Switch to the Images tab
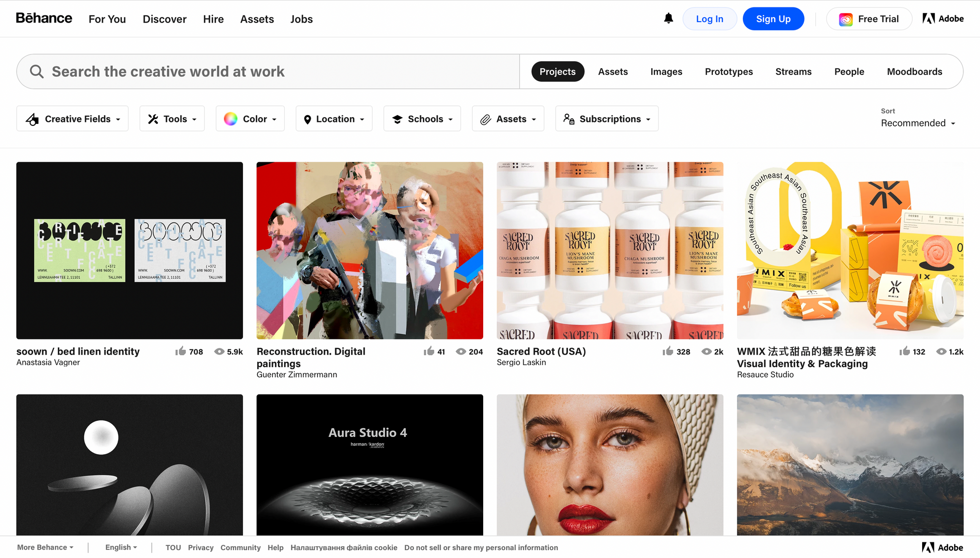980x558 pixels. pyautogui.click(x=666, y=72)
